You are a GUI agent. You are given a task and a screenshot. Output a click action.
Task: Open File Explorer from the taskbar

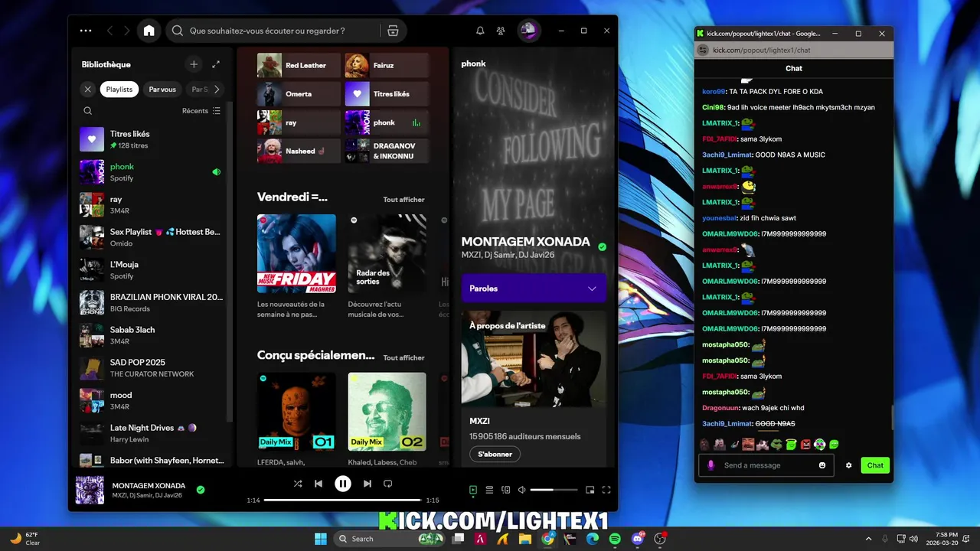[525, 539]
